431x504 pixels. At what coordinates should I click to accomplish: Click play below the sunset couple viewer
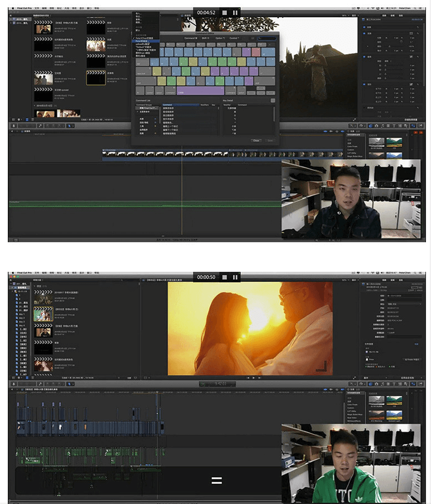[253, 378]
